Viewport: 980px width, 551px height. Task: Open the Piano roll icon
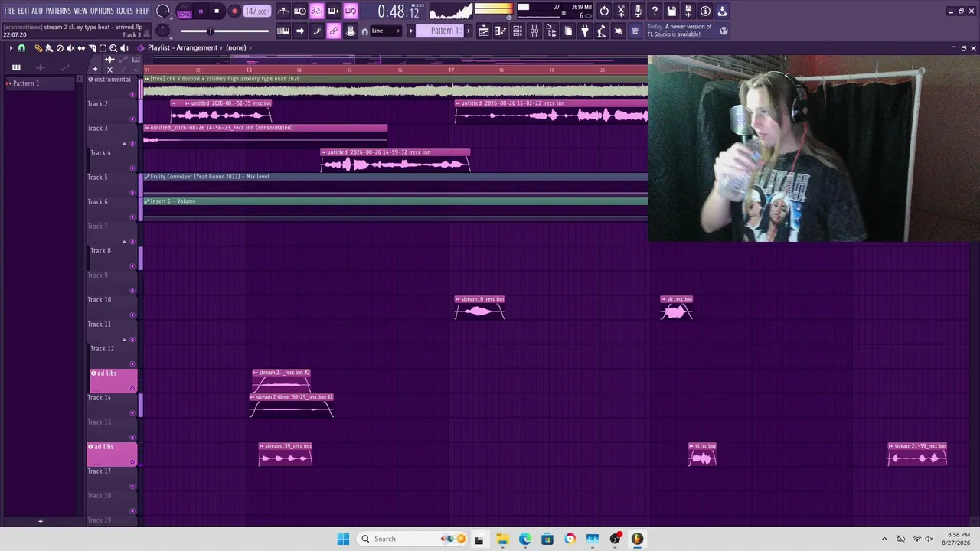501,31
